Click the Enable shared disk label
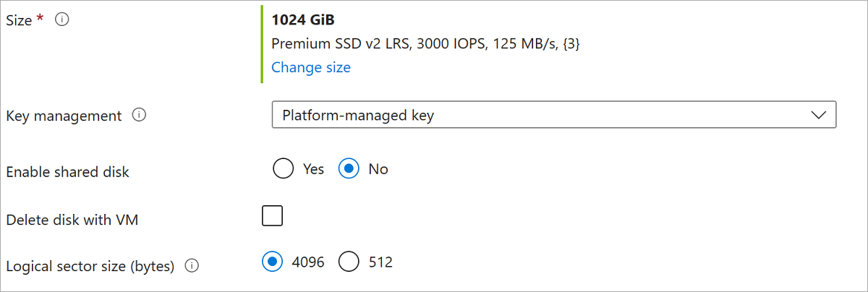This screenshot has height=292, width=868. point(67,172)
